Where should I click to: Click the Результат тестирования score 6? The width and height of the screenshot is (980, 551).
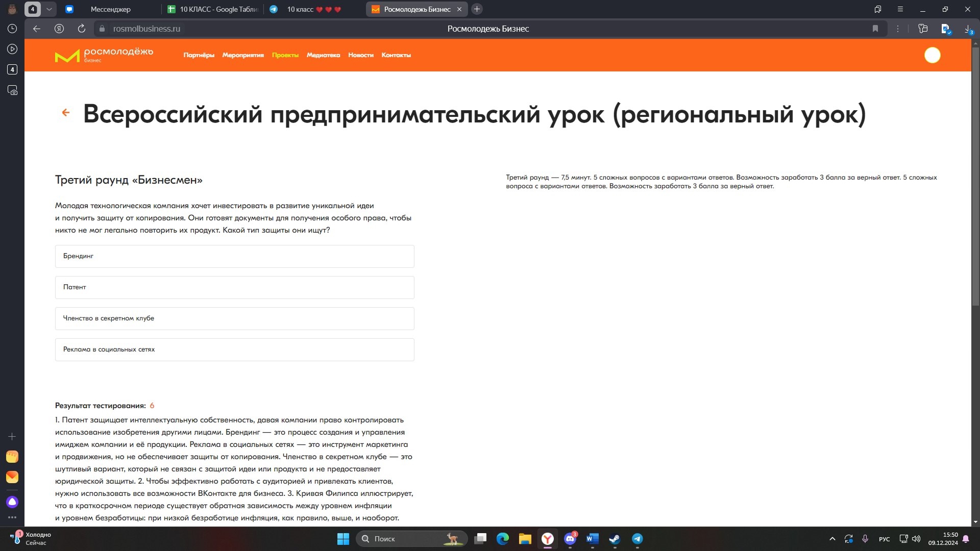(152, 406)
